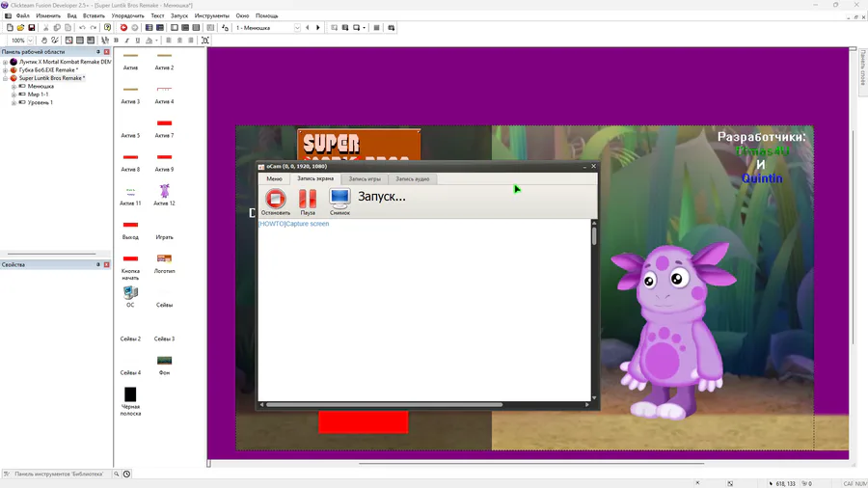Click the Save floppy disk icon
The height and width of the screenshot is (488, 868).
[32, 28]
